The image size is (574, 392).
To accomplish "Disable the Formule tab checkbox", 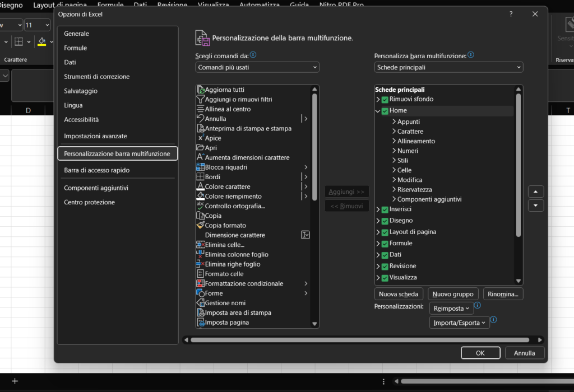I will pos(385,244).
